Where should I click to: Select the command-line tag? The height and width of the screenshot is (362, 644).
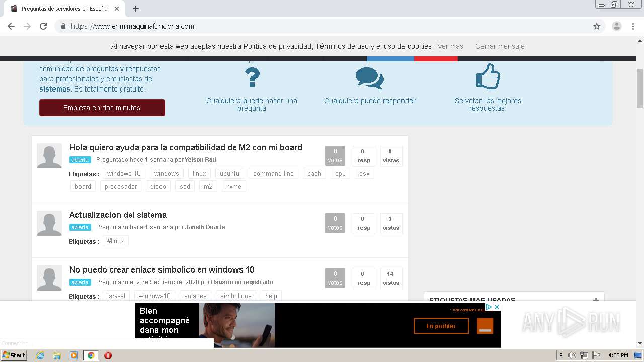click(x=273, y=173)
